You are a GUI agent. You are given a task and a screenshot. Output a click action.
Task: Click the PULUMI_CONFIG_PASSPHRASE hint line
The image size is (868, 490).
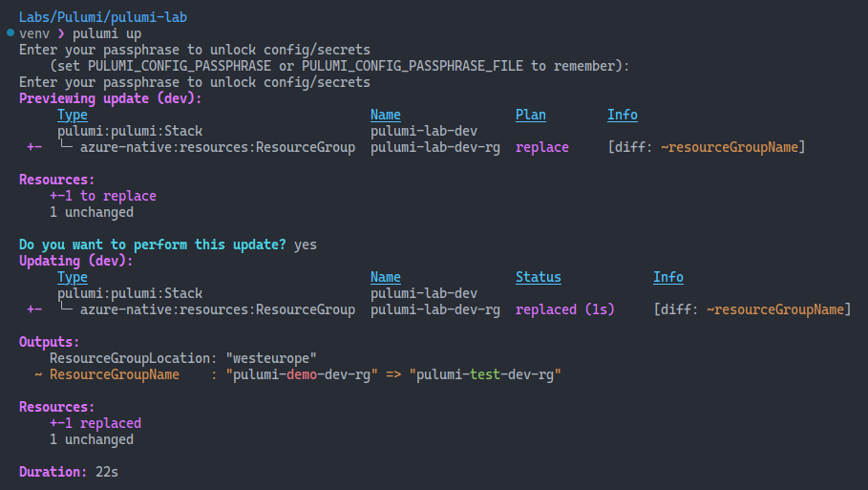pos(339,66)
